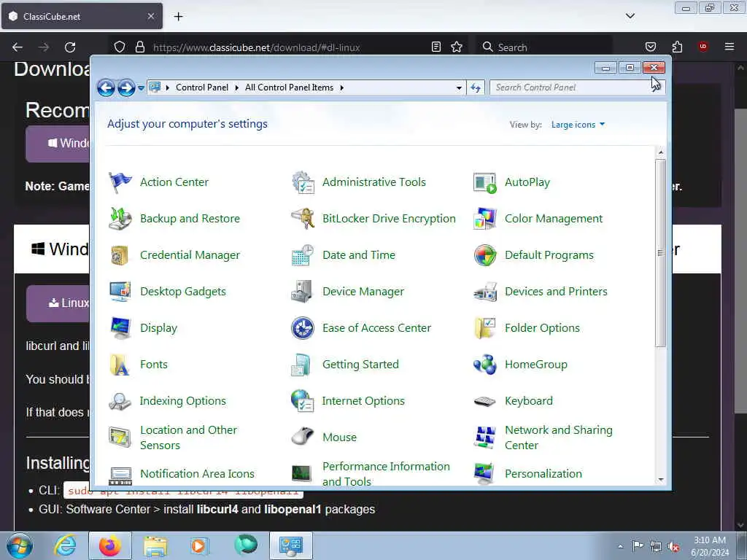Expand arrow after All Control Panel Items
This screenshot has width=747, height=560.
click(341, 87)
